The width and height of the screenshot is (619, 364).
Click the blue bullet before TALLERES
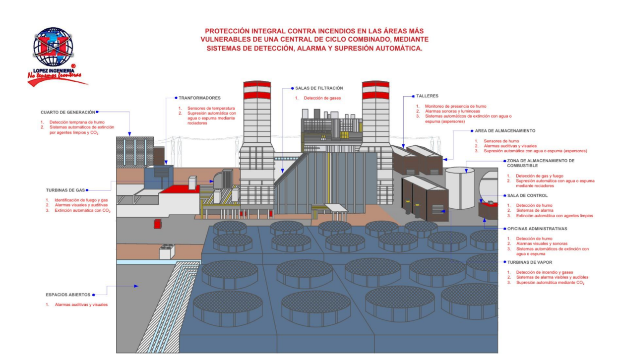413,96
